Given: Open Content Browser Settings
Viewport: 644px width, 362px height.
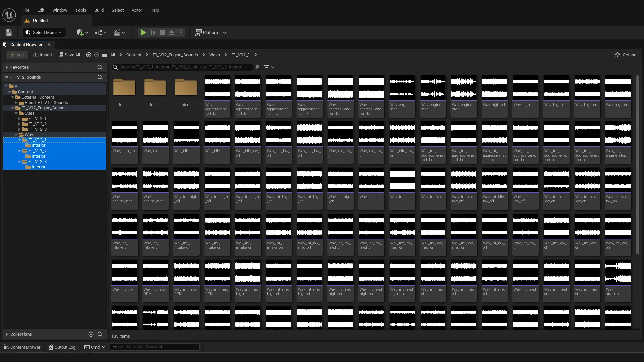Looking at the screenshot, I should click(x=627, y=55).
